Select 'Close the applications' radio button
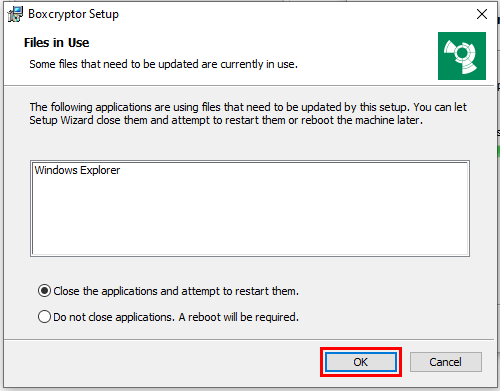 coord(44,291)
